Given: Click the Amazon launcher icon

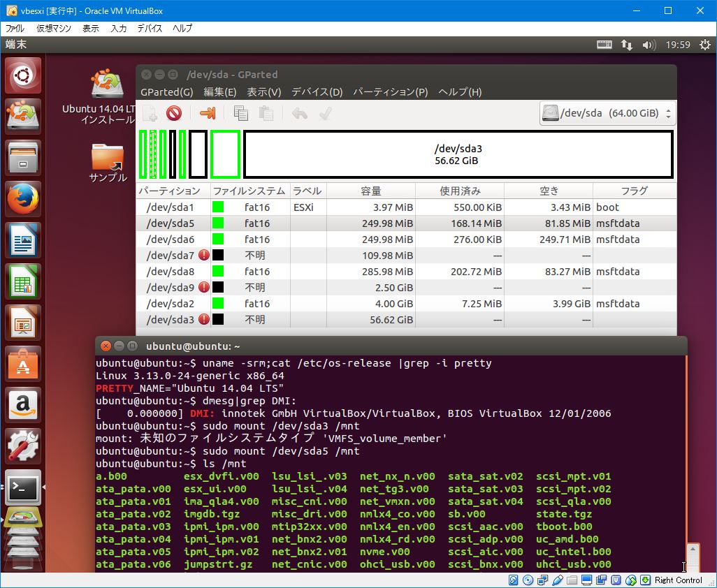Looking at the screenshot, I should pos(23,404).
